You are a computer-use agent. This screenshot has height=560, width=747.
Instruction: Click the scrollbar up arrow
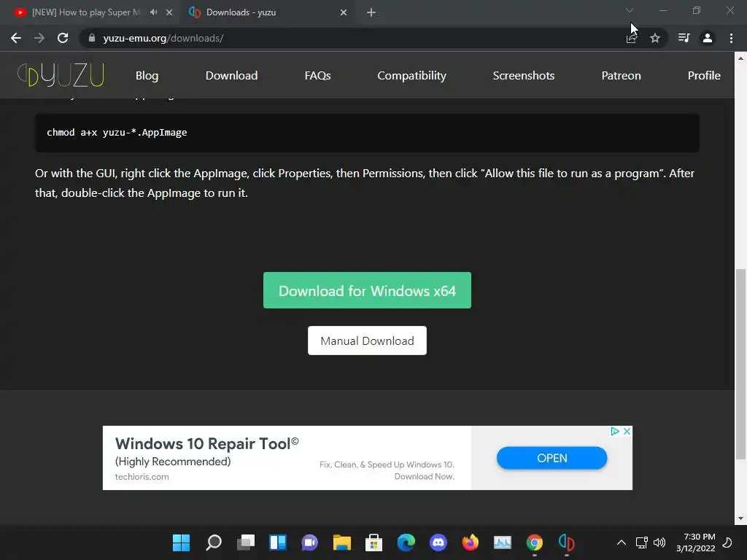tap(740, 58)
